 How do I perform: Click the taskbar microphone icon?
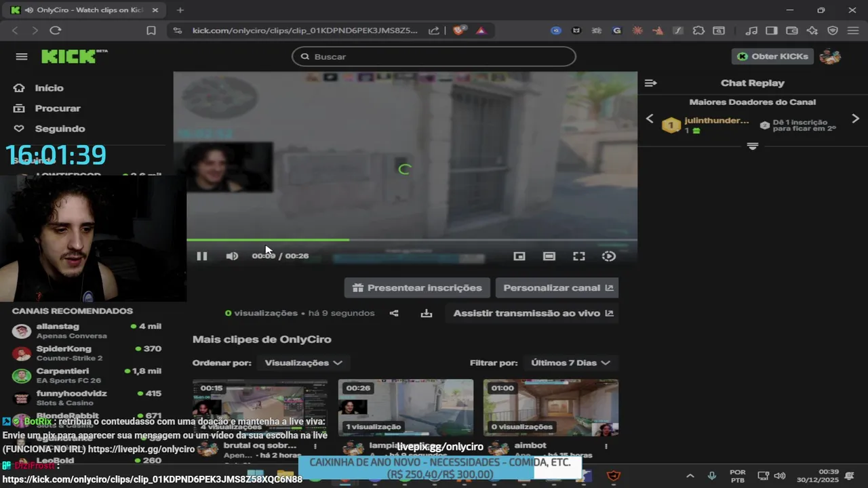711,476
